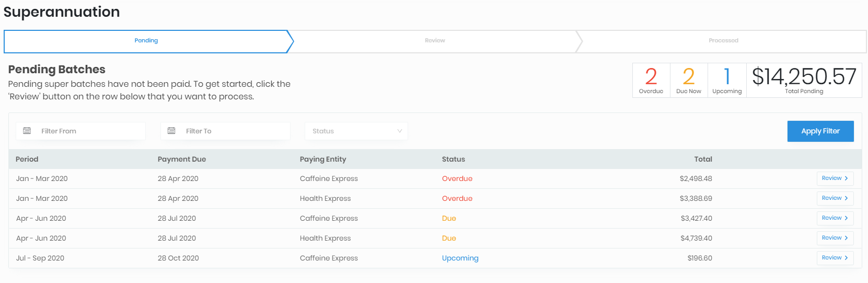Click calendar icon in Filter From field
This screenshot has width=868, height=283.
(27, 131)
